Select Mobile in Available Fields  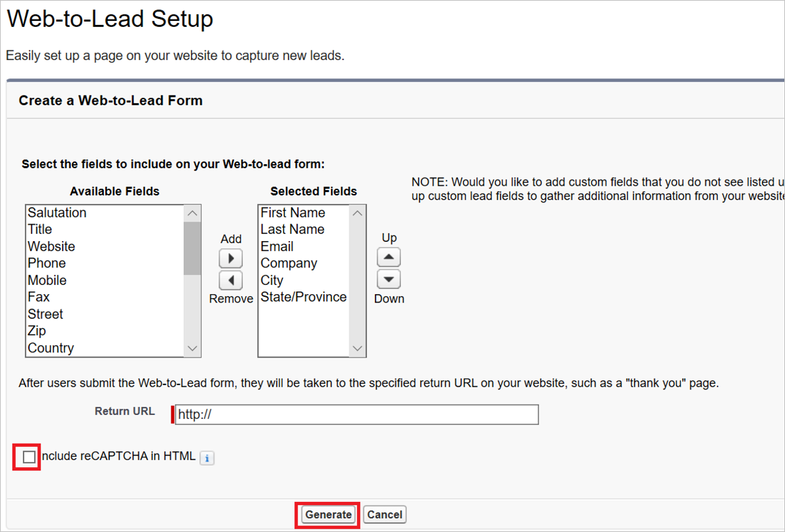[x=47, y=280]
